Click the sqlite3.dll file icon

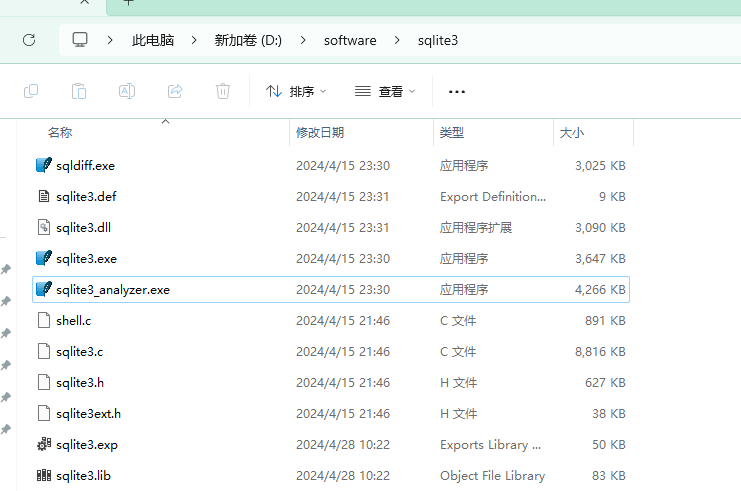(x=43, y=227)
